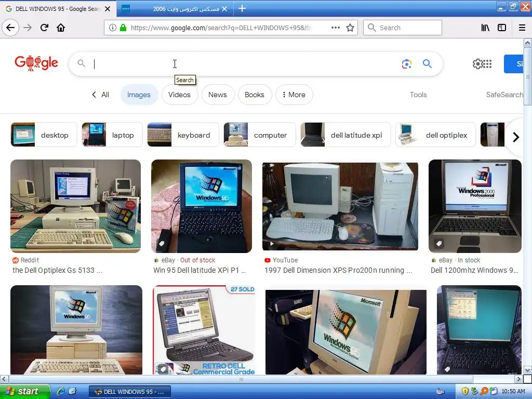Open the 1997 Dell Dimension XPS YouTube thumbnail
Image resolution: width=532 pixels, height=399 pixels.
click(340, 206)
